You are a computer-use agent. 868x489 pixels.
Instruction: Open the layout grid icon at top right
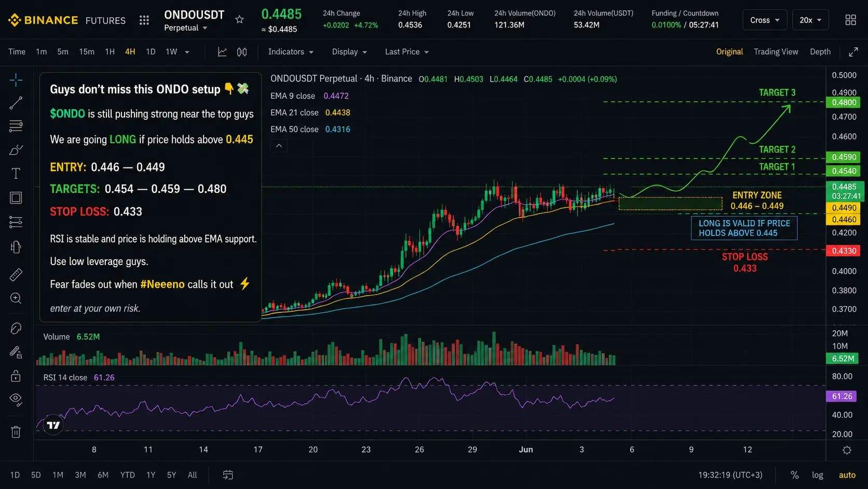click(850, 20)
